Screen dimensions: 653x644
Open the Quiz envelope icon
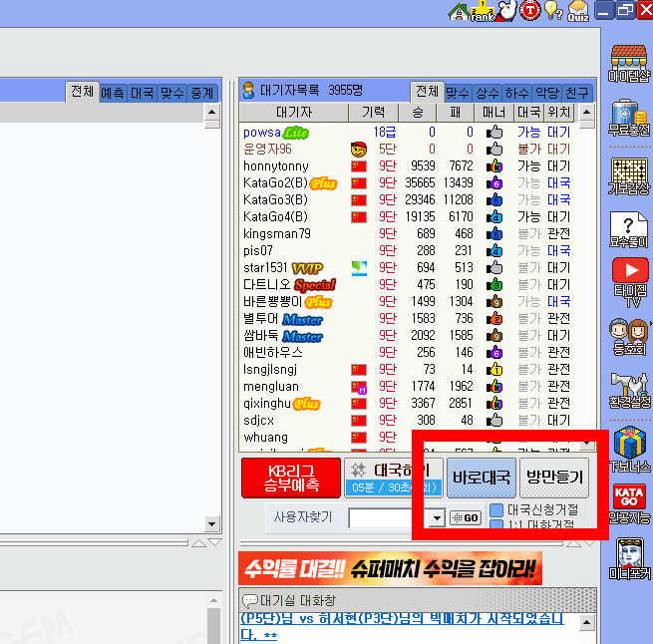(578, 11)
